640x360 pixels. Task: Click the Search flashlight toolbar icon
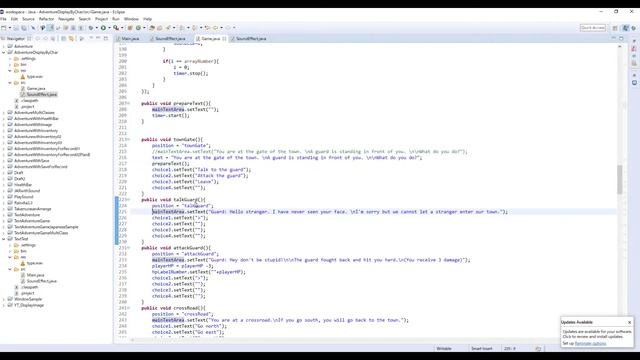168,28
